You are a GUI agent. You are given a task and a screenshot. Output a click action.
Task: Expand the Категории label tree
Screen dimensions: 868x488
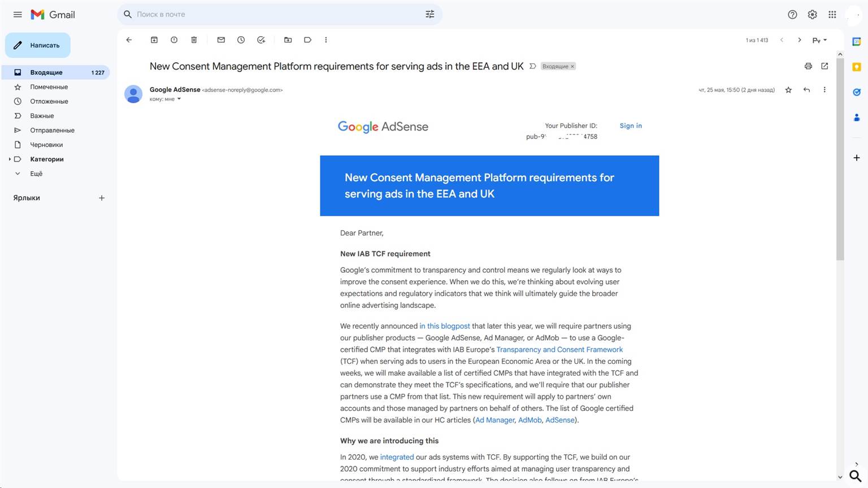click(x=10, y=159)
